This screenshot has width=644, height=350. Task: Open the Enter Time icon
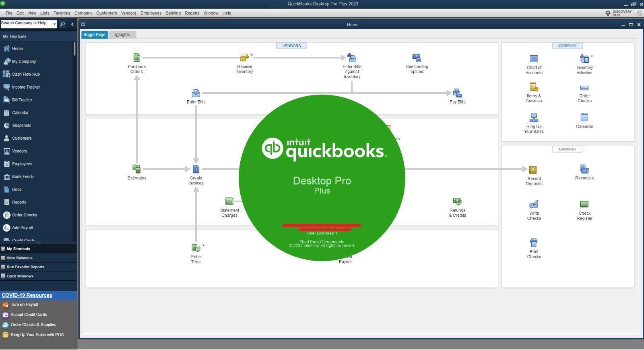[196, 248]
